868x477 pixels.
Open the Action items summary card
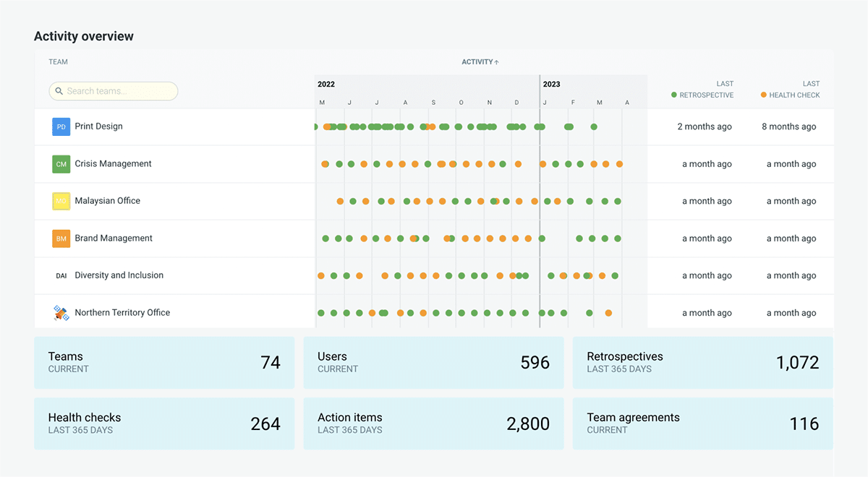(433, 424)
